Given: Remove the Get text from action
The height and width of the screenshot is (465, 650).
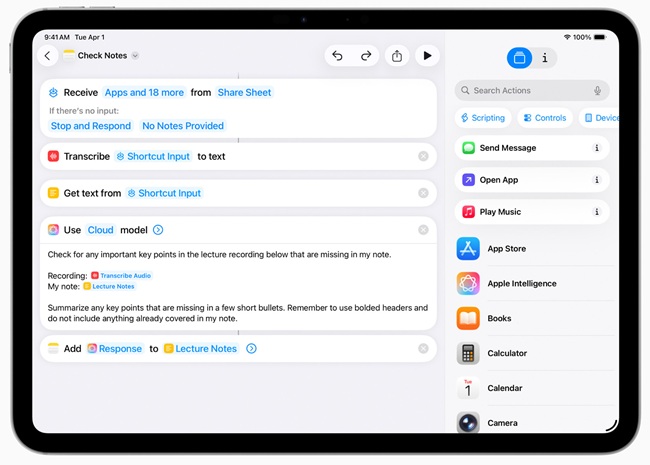Looking at the screenshot, I should [x=423, y=193].
